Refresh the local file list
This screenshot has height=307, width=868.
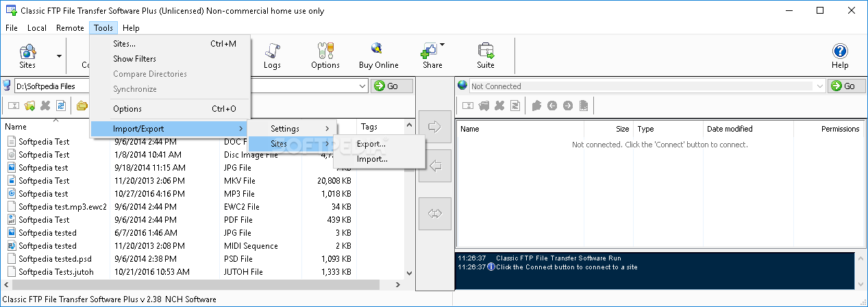pyautogui.click(x=61, y=106)
